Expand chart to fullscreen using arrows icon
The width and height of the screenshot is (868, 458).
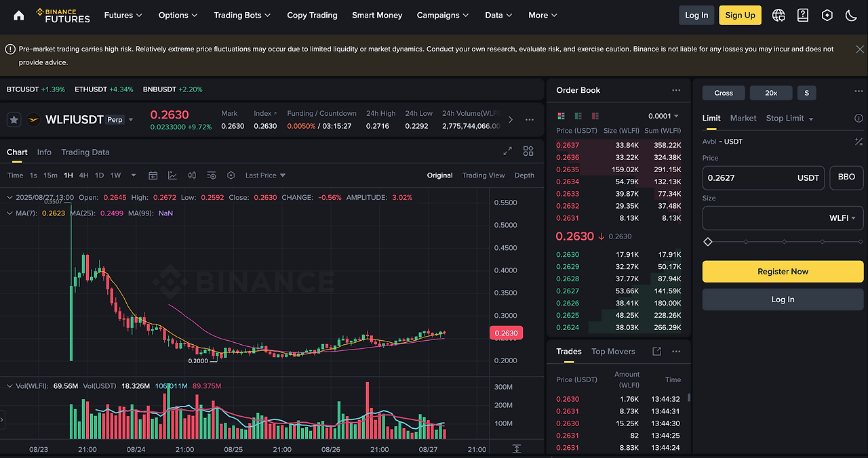point(507,151)
